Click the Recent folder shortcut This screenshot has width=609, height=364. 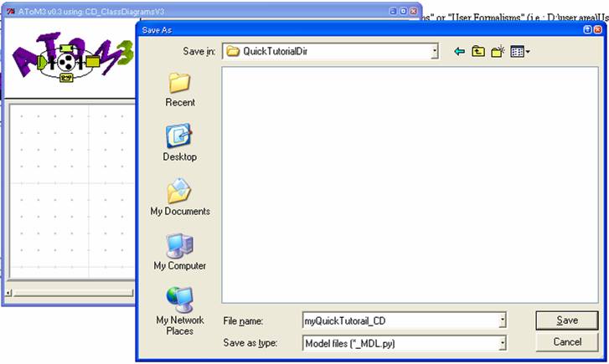click(179, 90)
